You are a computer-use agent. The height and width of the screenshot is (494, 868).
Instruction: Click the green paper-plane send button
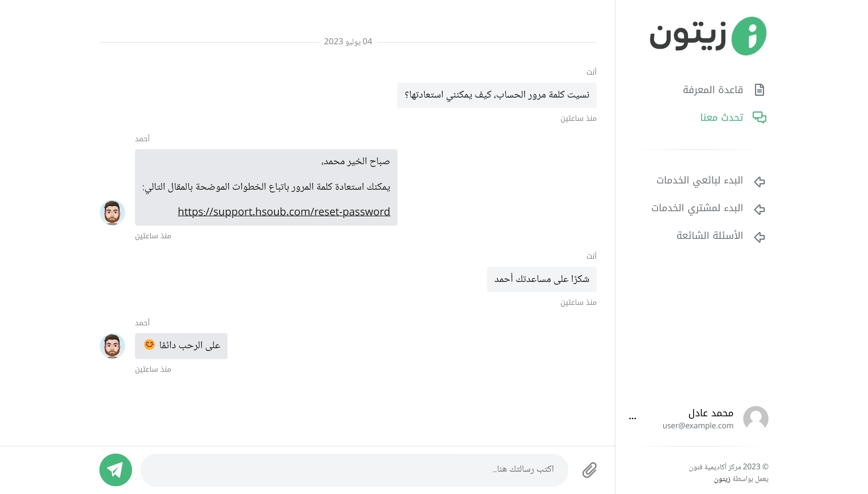coord(115,470)
